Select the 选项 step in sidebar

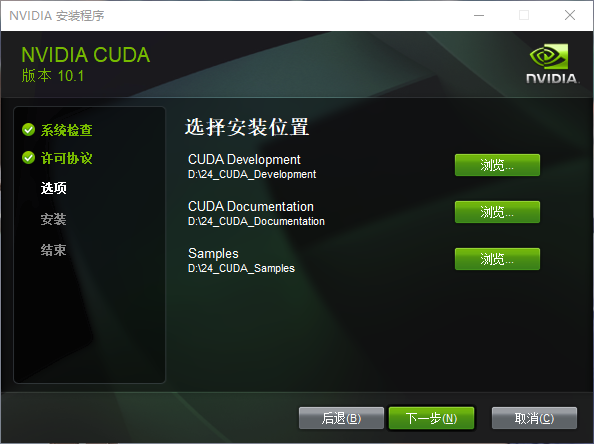point(53,188)
